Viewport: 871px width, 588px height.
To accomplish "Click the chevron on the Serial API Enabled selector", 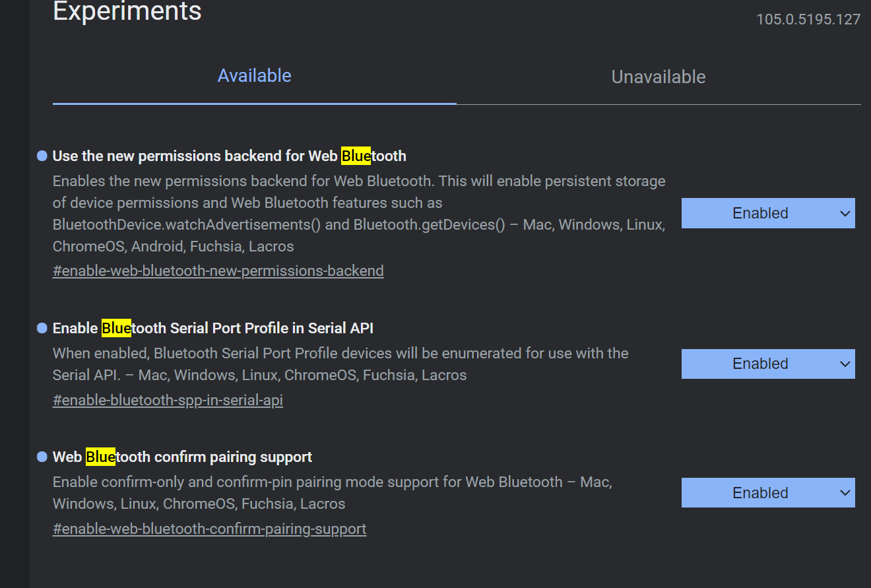I will coord(846,364).
